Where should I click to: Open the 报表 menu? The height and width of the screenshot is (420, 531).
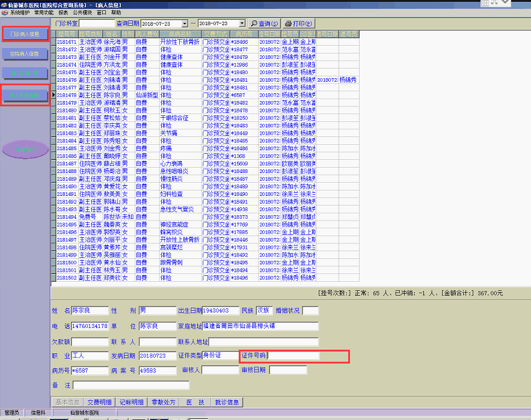(63, 13)
